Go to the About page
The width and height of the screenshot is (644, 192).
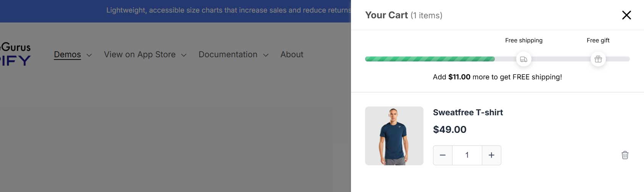[x=292, y=55]
